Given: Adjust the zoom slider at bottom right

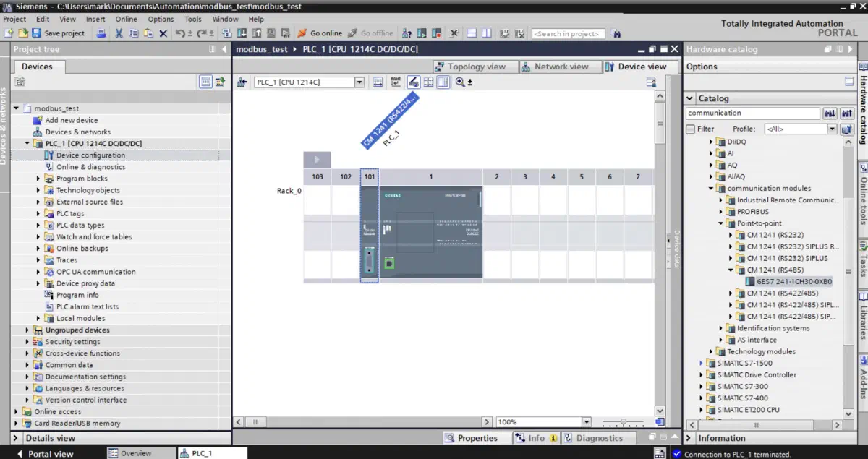Looking at the screenshot, I should coord(622,422).
